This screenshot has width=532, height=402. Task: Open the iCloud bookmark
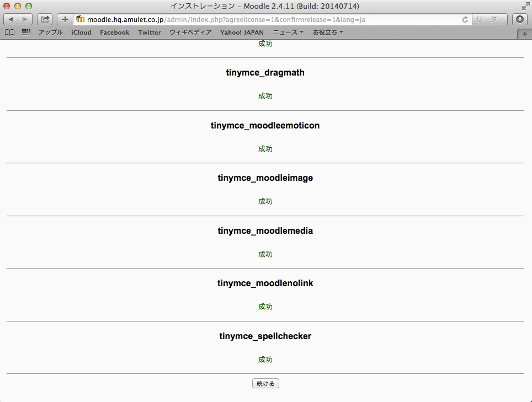pos(82,33)
